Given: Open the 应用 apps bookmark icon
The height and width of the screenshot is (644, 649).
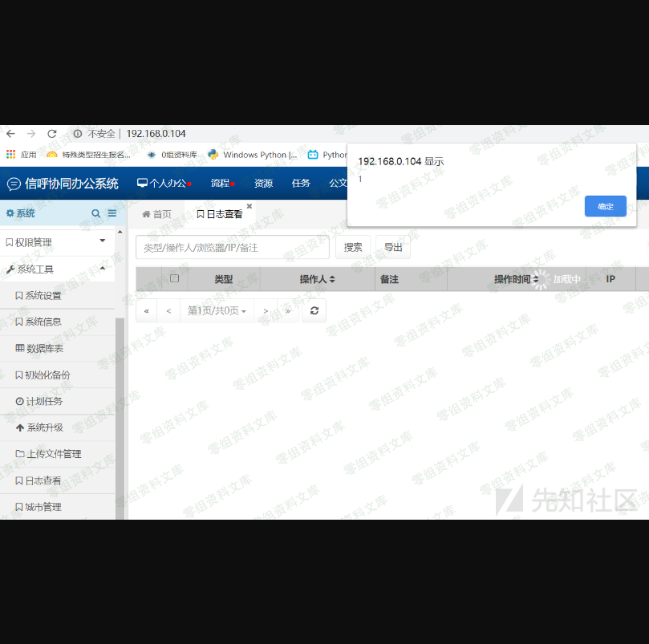Looking at the screenshot, I should [11, 155].
